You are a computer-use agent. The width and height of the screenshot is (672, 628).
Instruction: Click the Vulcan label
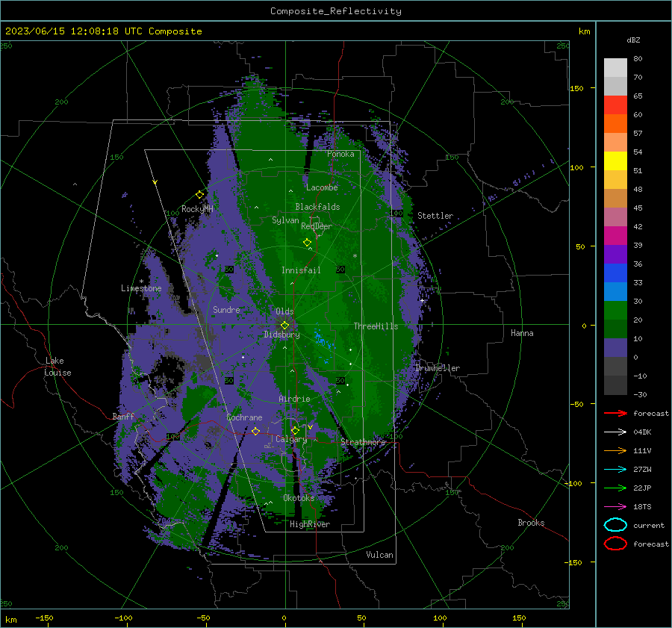379,555
